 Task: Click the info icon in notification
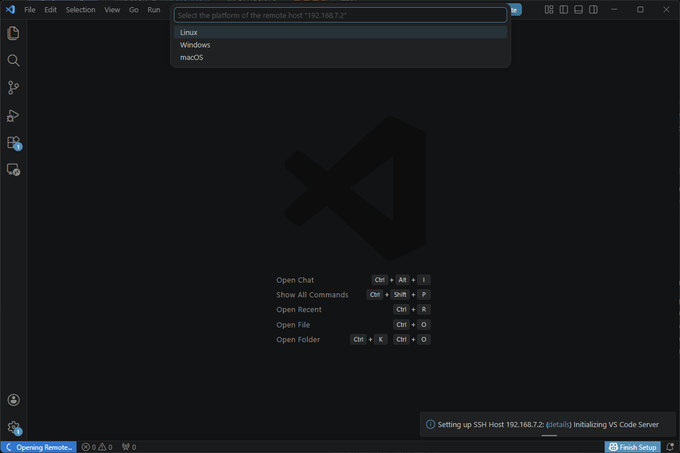(x=430, y=424)
